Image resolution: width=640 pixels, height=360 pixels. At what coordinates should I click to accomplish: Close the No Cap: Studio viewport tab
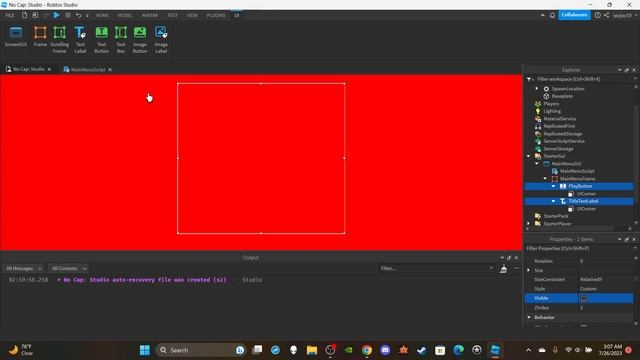point(49,69)
